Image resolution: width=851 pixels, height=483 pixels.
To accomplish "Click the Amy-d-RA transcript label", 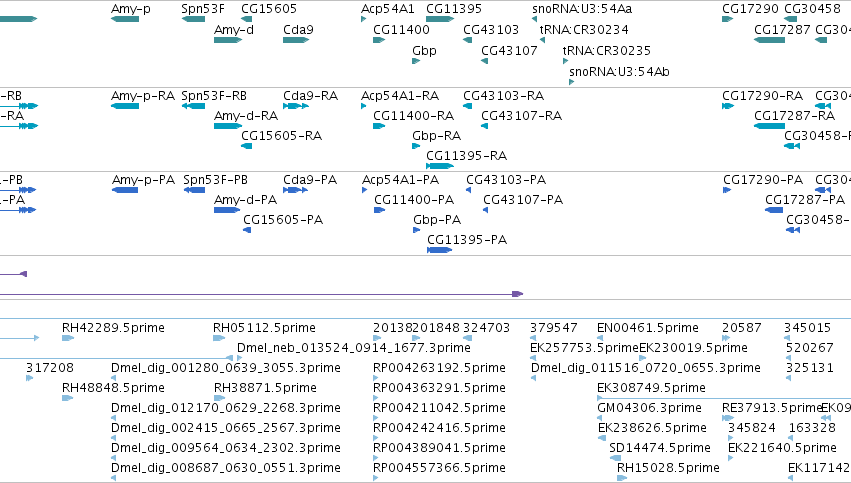I will click(246, 116).
